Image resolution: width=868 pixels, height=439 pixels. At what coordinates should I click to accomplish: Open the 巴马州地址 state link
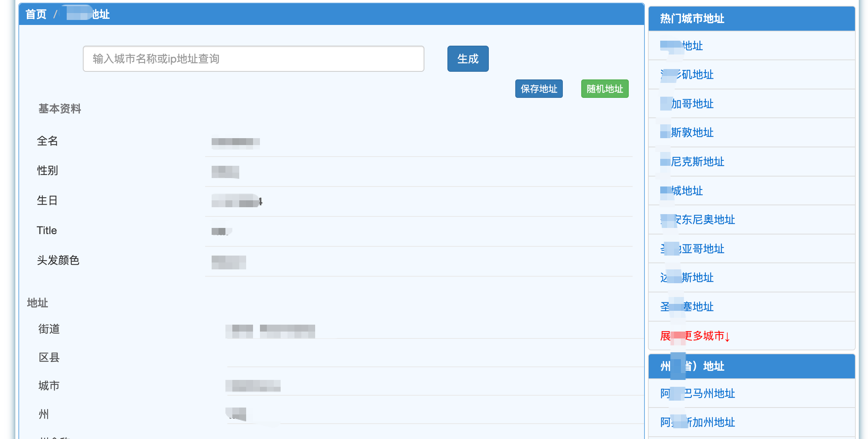698,393
